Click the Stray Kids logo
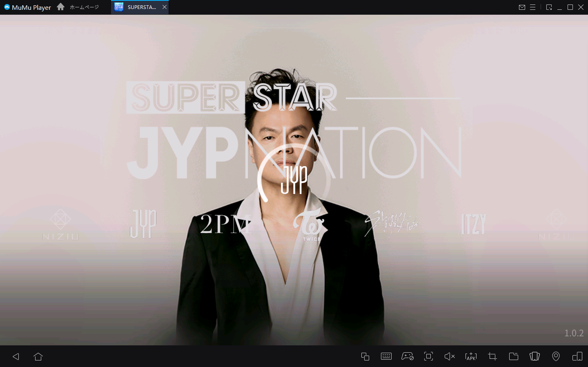 click(x=391, y=224)
